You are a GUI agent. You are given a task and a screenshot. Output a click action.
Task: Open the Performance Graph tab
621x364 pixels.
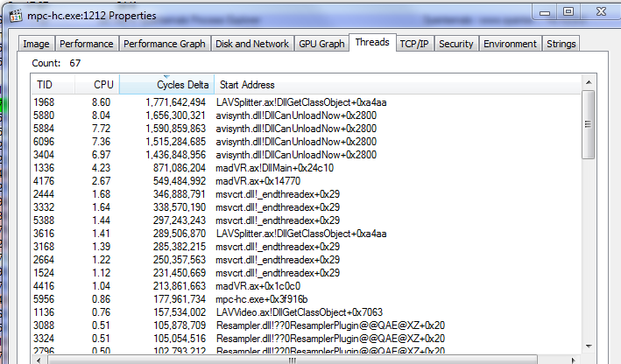coord(165,44)
